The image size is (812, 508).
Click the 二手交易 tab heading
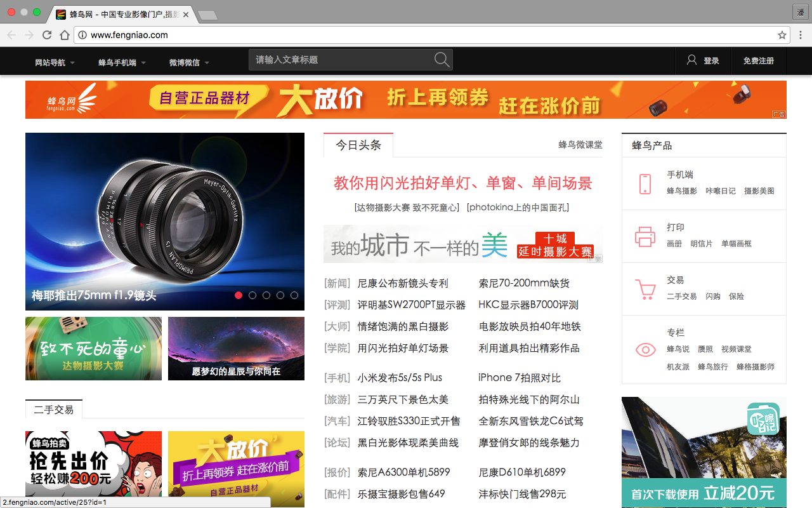53,410
